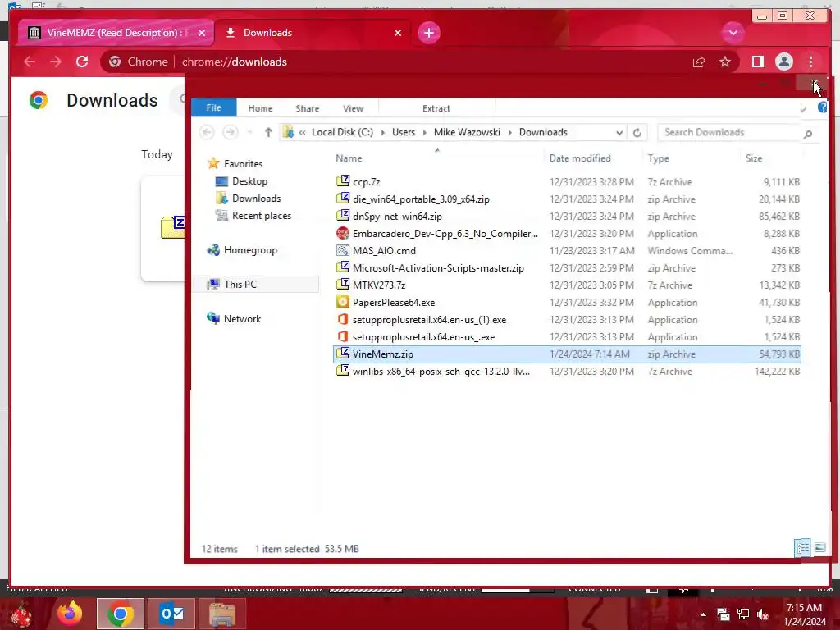Select Network in navigation pane
Viewport: 840px width, 630px height.
(242, 319)
